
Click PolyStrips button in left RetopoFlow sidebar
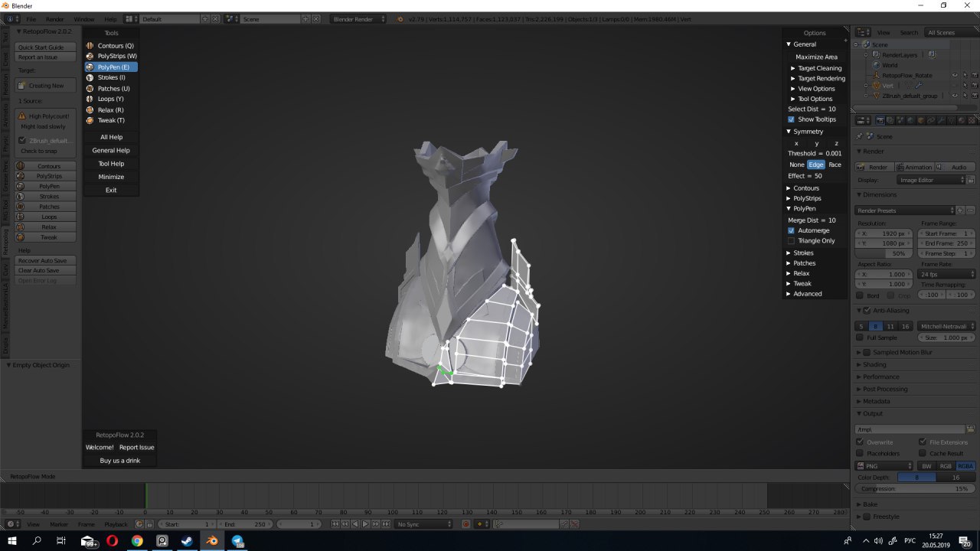[45, 176]
